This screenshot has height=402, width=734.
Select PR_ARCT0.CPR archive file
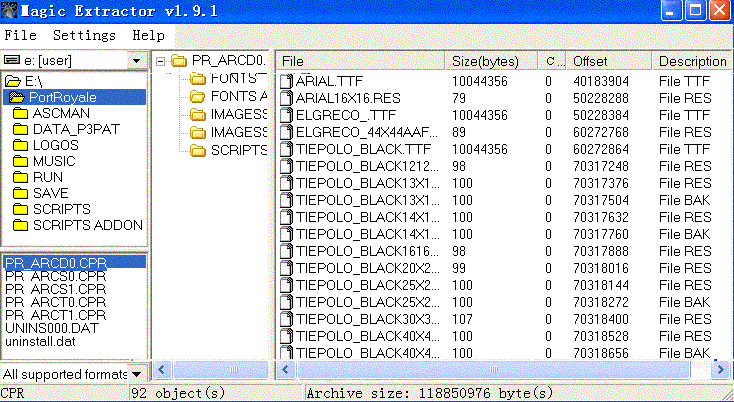tap(56, 302)
